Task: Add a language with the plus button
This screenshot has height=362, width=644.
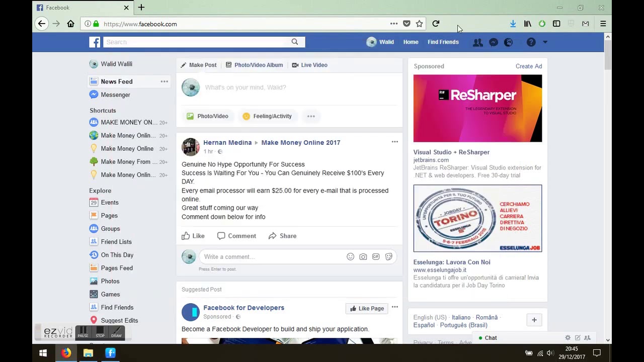Action: pos(534,320)
